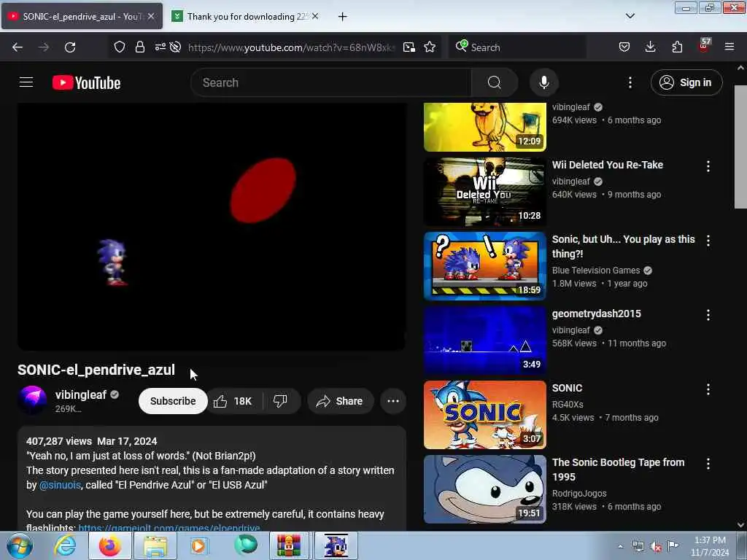Subscribe to the vibingleaf channel
747x560 pixels.
click(173, 401)
